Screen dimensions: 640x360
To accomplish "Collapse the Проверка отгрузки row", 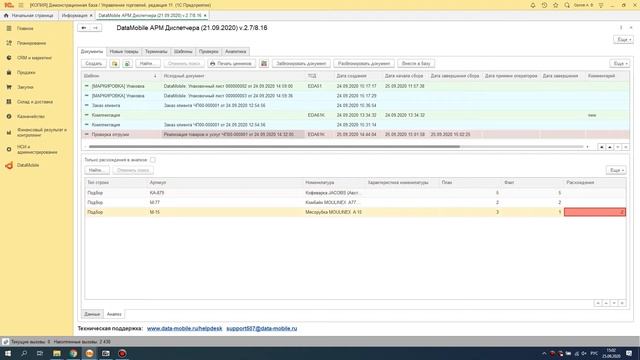I will 87,134.
